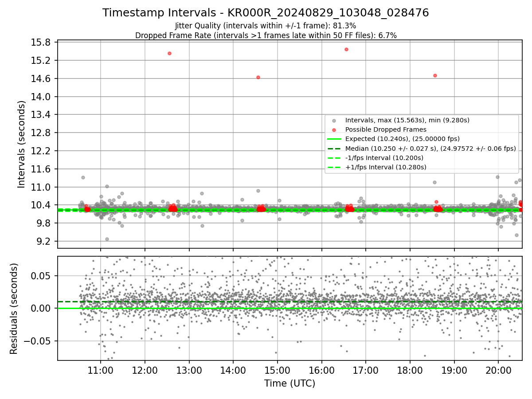Click the y-axis tick label '11.0'

pos(41,187)
